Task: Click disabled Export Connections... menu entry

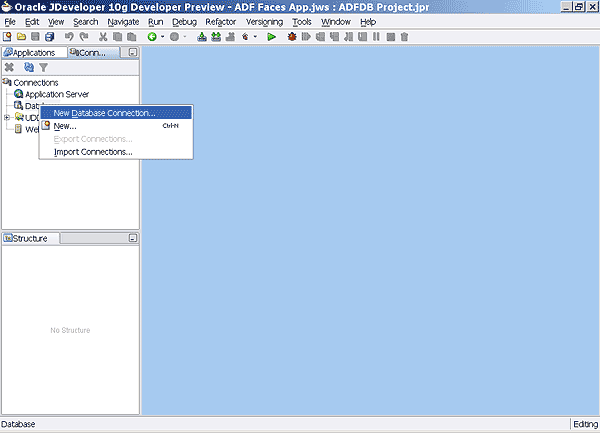Action: tap(116, 139)
